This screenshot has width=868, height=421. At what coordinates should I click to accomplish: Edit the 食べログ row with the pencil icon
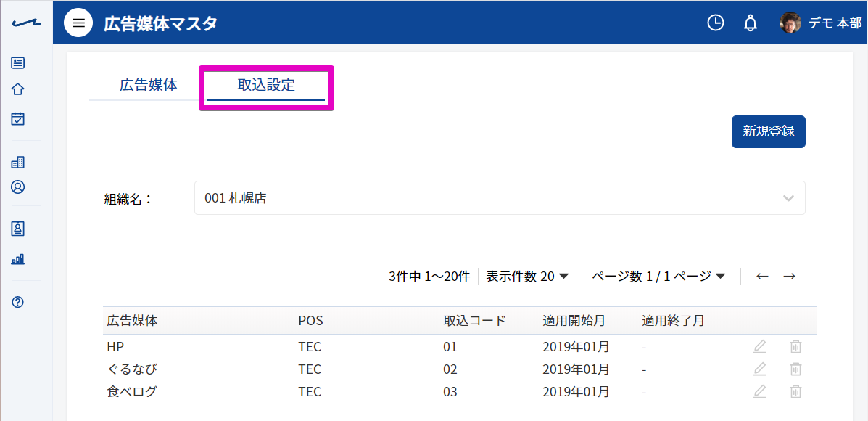pyautogui.click(x=759, y=391)
